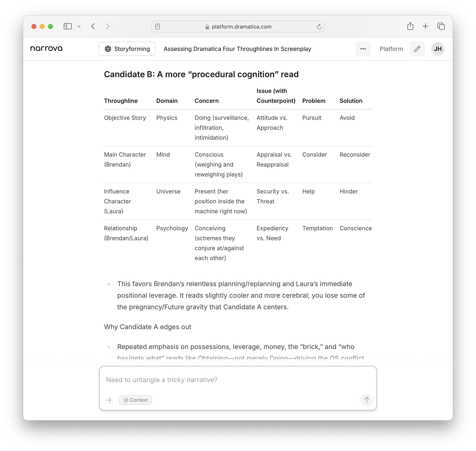The image size is (476, 451).
Task: Click the plus attachment icon
Action: tap(110, 400)
